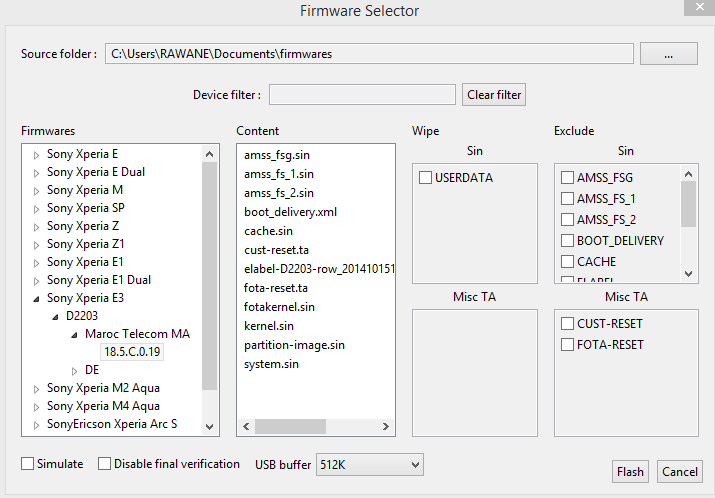Select fotakernel.sin in Content list
This screenshot has height=498, width=715.
tap(279, 307)
